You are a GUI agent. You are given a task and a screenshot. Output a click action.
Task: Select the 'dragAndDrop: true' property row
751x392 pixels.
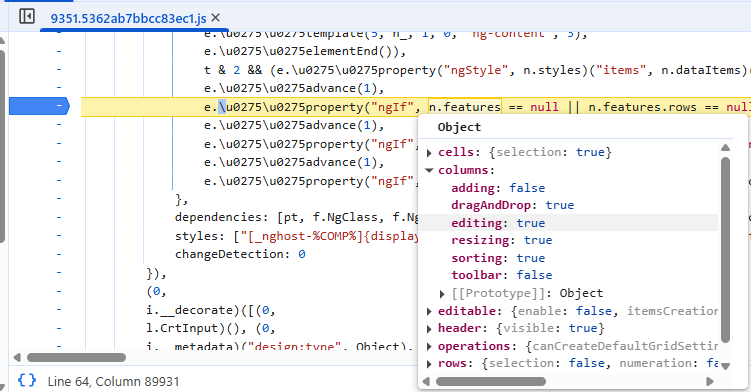[512, 205]
